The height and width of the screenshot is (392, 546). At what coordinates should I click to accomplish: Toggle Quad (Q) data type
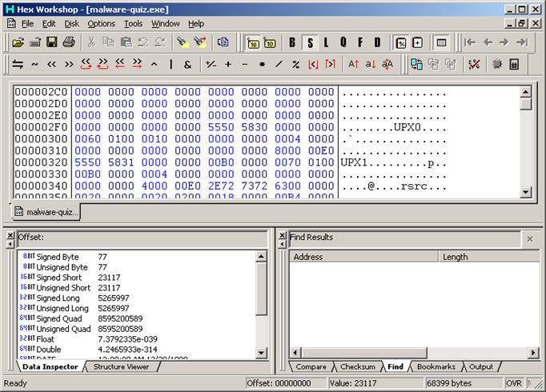coord(343,42)
